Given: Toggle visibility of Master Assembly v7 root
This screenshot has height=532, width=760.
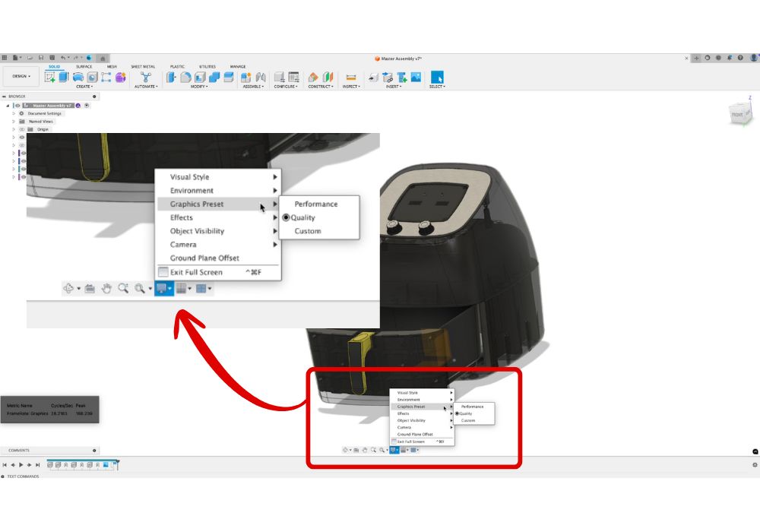Looking at the screenshot, I should (17, 106).
